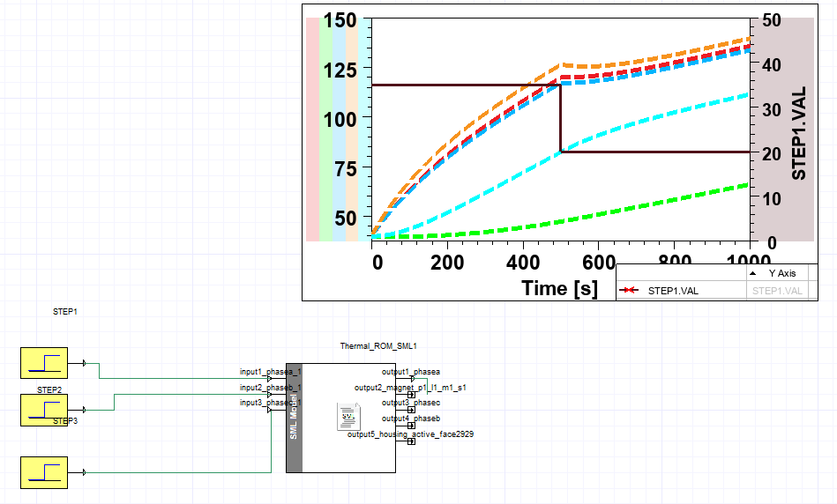Click the output2_magnet pin connector box

411,394
